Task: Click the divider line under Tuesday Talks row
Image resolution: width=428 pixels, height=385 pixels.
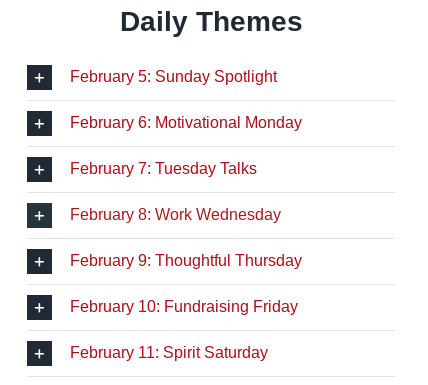Action: [211, 192]
